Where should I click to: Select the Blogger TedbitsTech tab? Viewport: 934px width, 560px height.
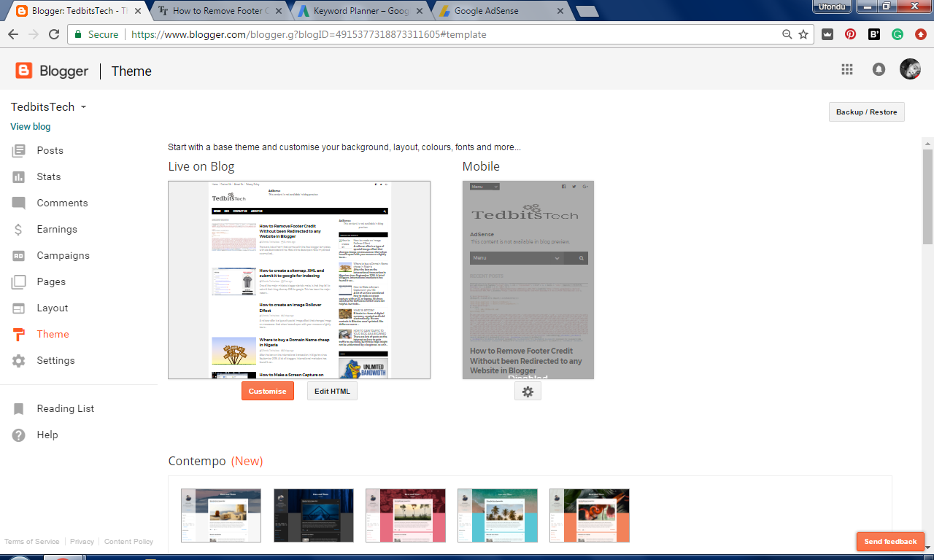79,11
